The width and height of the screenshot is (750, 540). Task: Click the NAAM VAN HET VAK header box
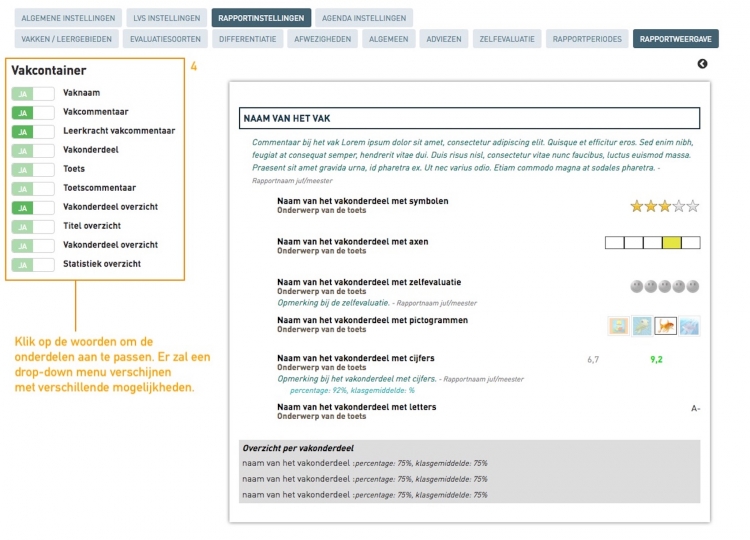pos(469,118)
